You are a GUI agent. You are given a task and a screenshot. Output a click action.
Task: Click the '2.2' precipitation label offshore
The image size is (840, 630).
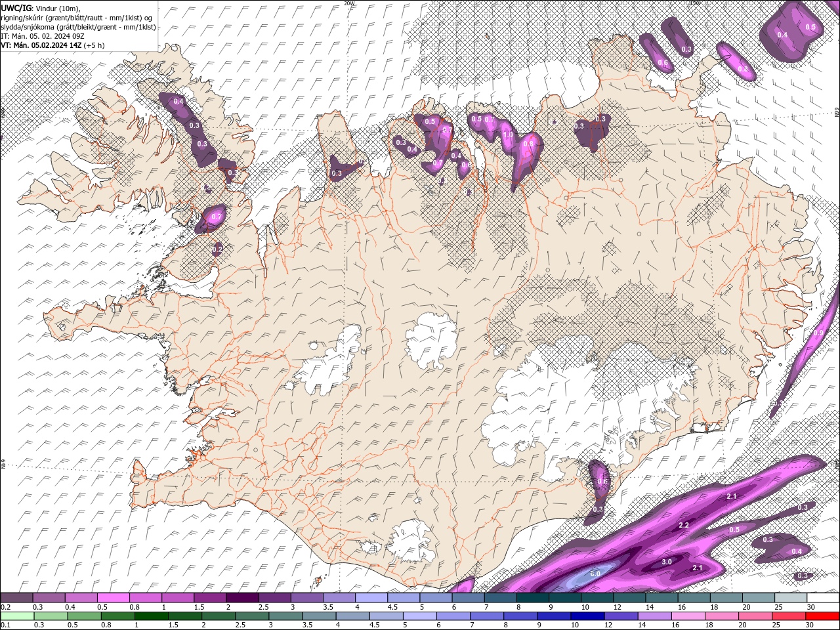pos(683,526)
